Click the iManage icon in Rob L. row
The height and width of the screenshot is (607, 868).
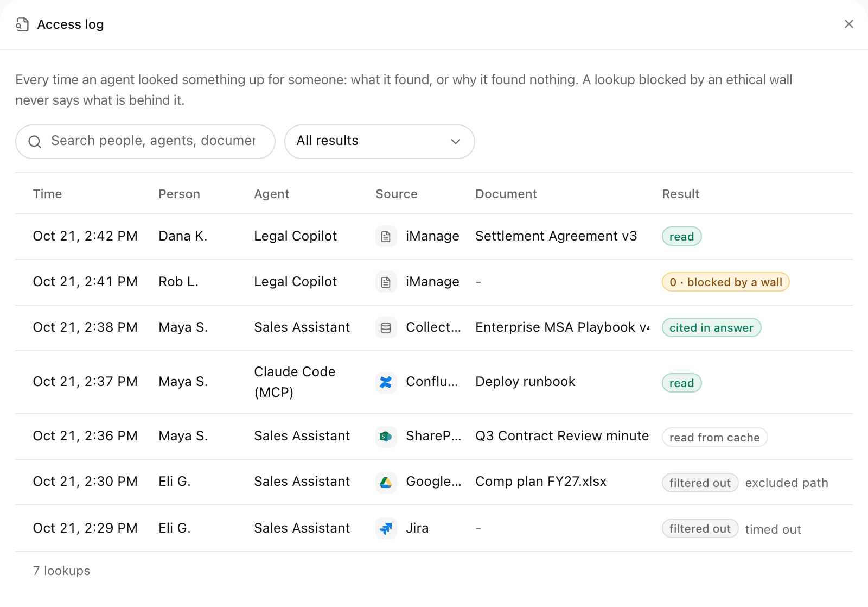(386, 282)
